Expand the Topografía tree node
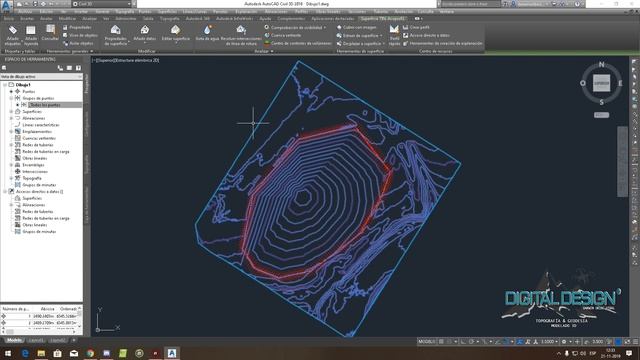 click(11, 178)
